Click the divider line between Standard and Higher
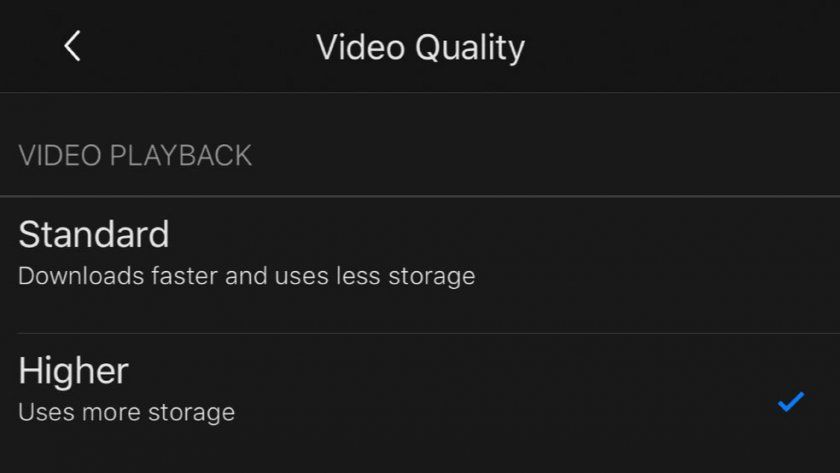This screenshot has width=840, height=473. tap(429, 333)
